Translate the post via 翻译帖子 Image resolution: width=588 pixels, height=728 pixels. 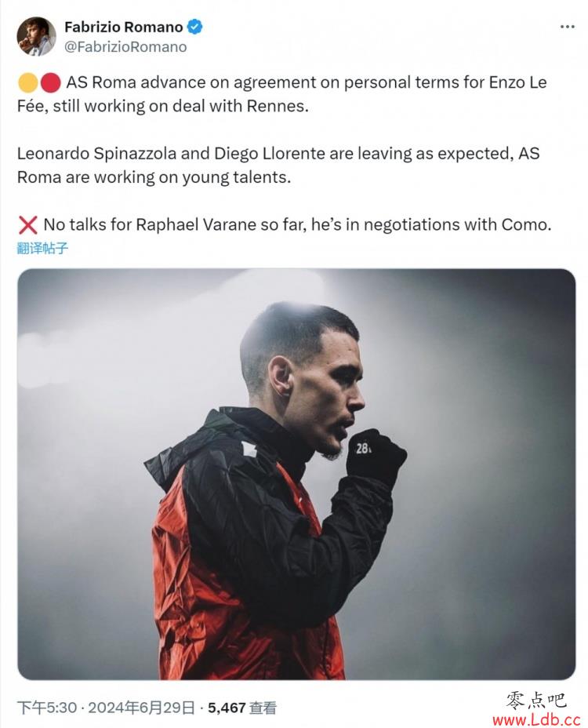43,249
